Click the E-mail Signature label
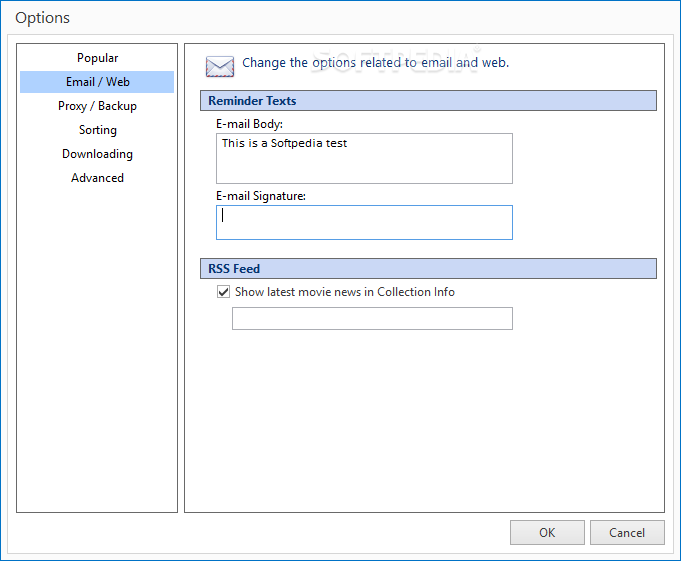The width and height of the screenshot is (681, 561). [261, 196]
